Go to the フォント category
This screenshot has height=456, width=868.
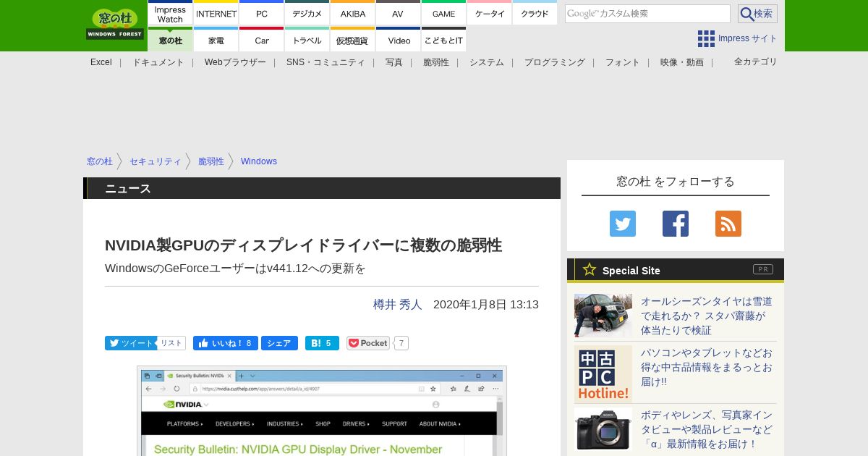(x=623, y=62)
